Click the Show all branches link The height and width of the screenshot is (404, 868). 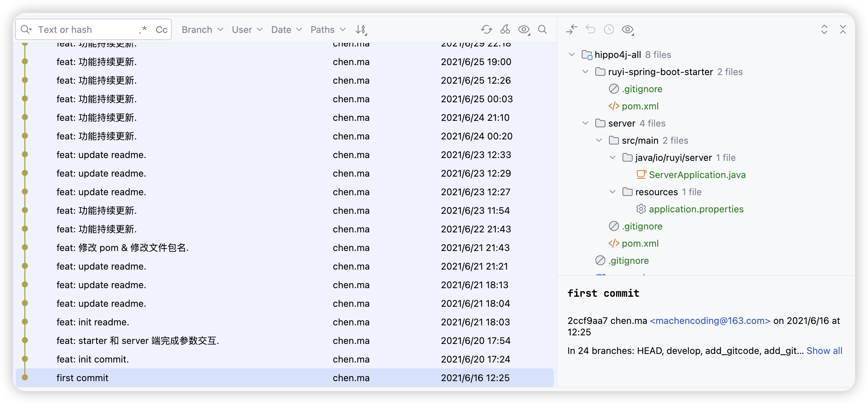tap(824, 351)
